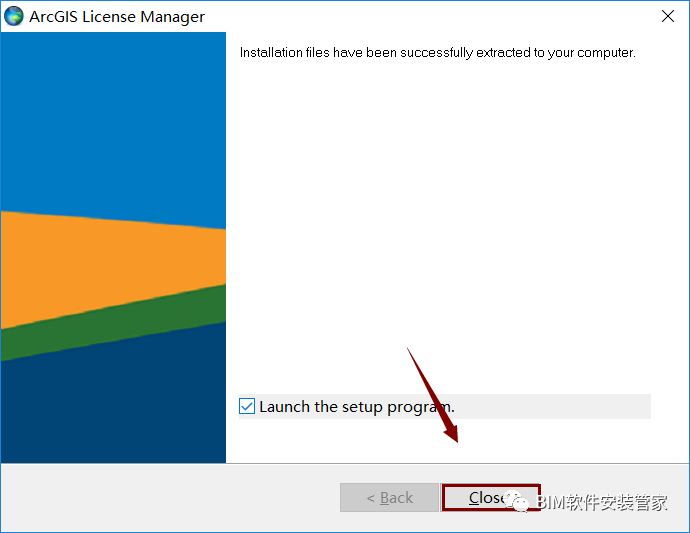Uncheck Launch the setup program checkbox

point(247,406)
